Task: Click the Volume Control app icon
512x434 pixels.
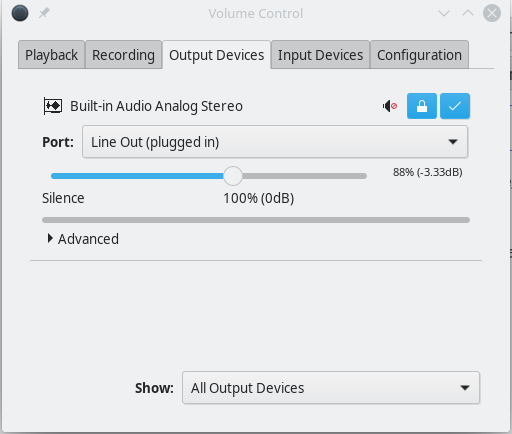Action: tap(20, 13)
